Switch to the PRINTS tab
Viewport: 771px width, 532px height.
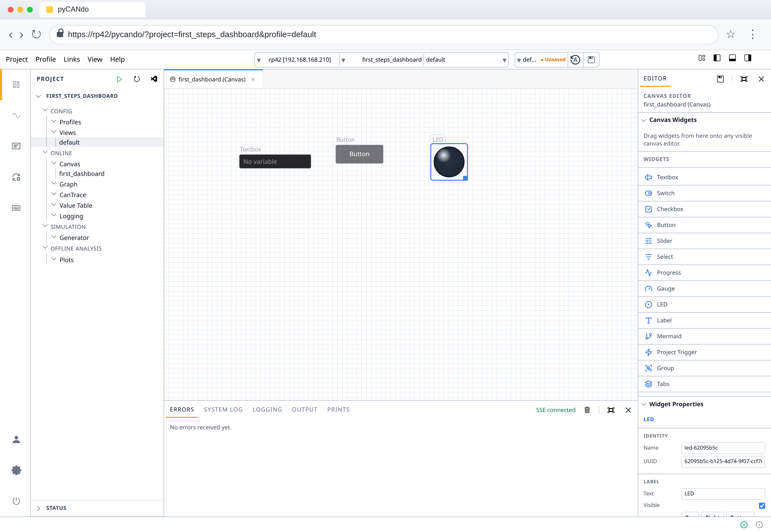click(338, 410)
